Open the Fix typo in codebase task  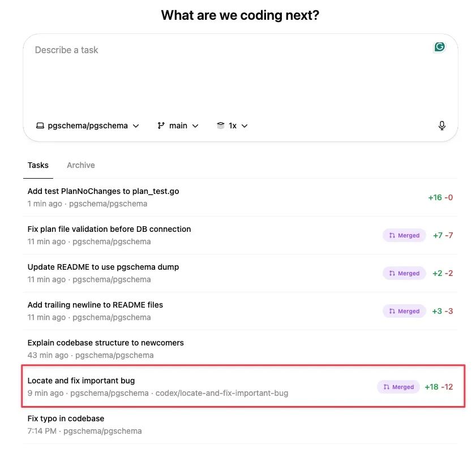(x=66, y=418)
